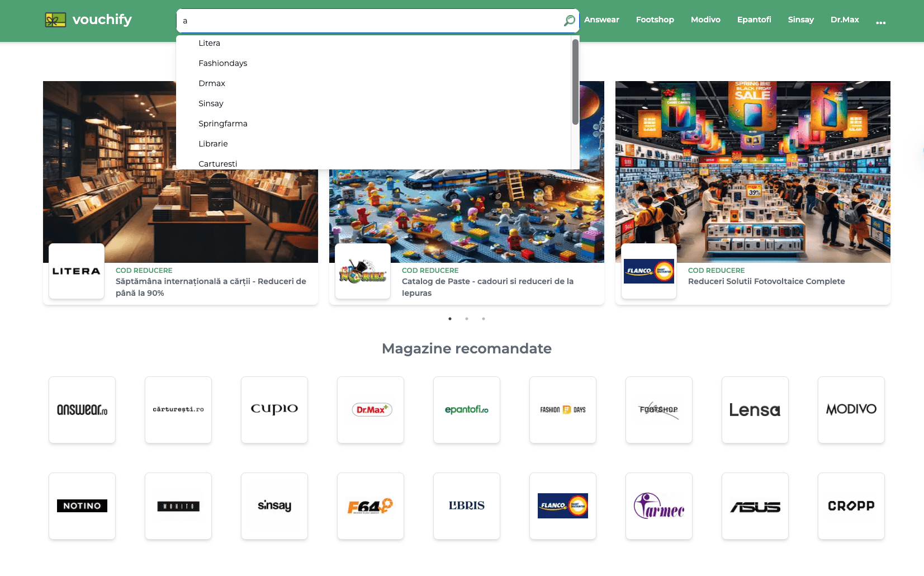Image resolution: width=924 pixels, height=576 pixels.
Task: Open the three-dots more menu
Action: pyautogui.click(x=881, y=22)
